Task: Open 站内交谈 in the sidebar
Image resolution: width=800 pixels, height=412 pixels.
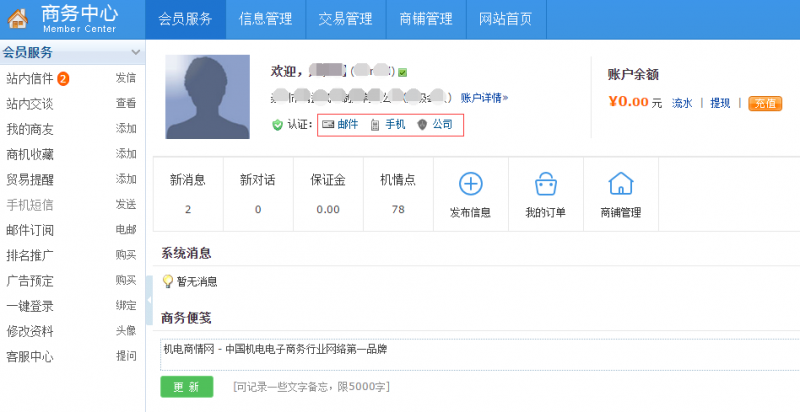Action: pyautogui.click(x=30, y=104)
